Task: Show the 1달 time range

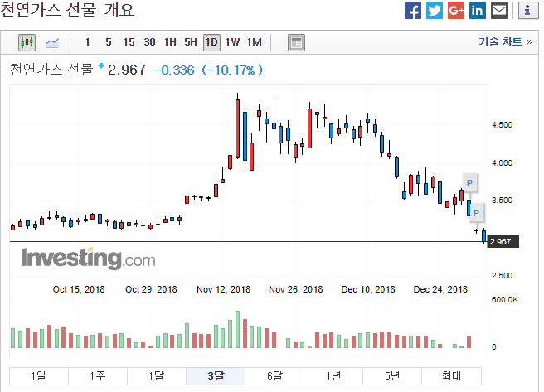Action: [x=157, y=375]
